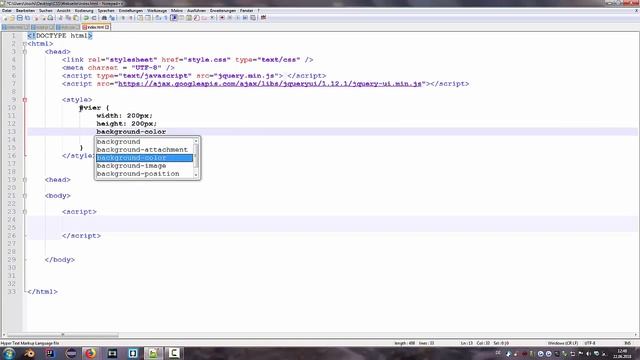Screen dimensions: 640x360
Task: Click the Redo toolbar icon
Action: tap(94, 18)
